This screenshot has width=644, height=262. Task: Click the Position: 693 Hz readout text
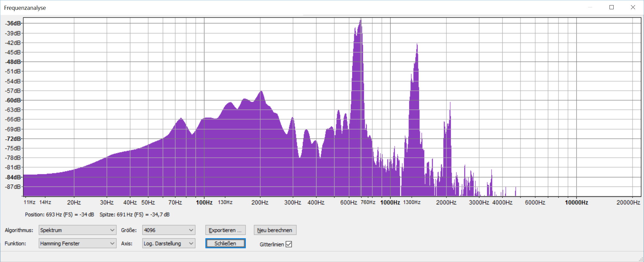click(x=59, y=214)
